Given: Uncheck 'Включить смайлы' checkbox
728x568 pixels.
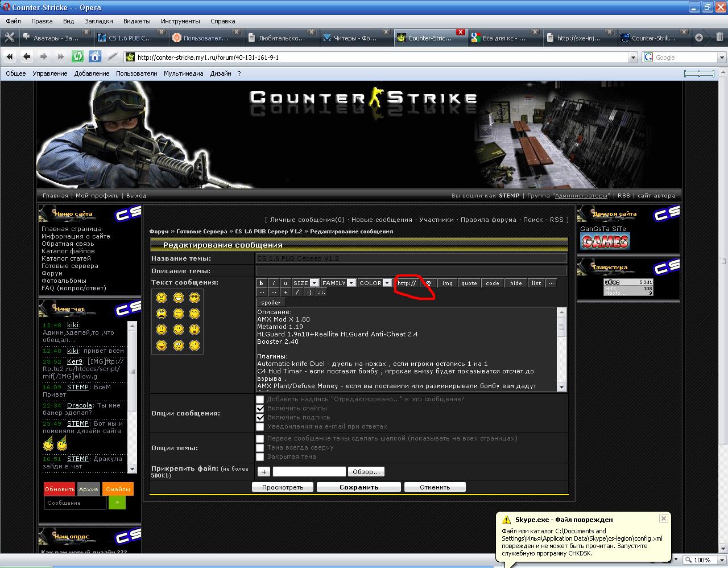Looking at the screenshot, I should click(x=260, y=409).
